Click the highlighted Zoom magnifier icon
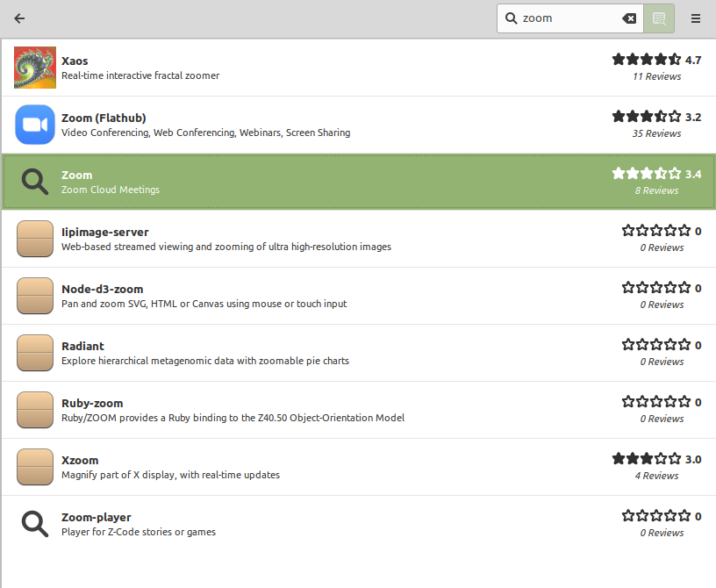 pyautogui.click(x=35, y=182)
